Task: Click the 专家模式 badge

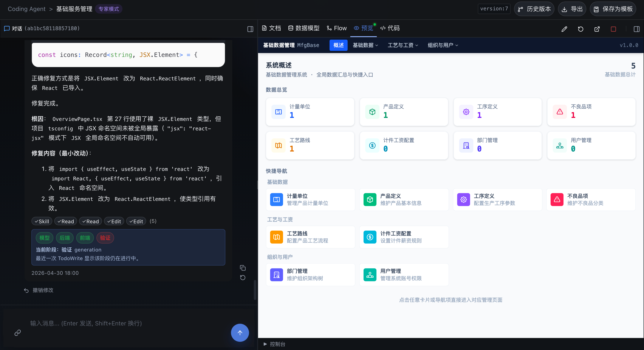Action: coord(109,9)
